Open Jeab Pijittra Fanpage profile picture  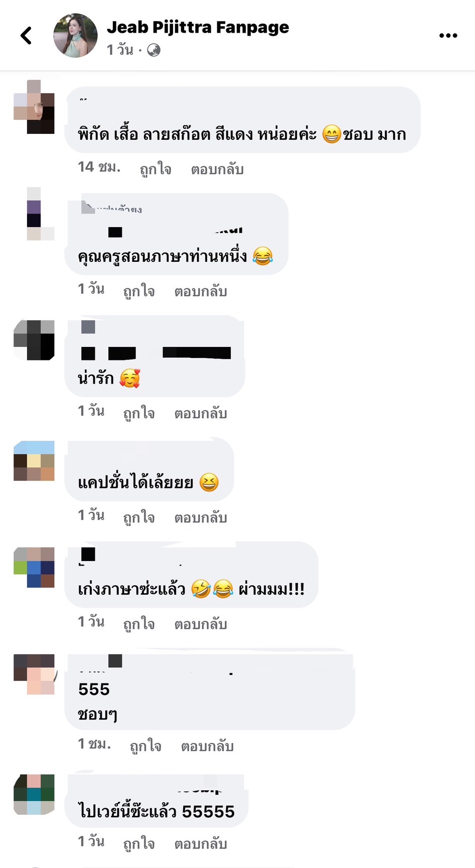coord(75,36)
